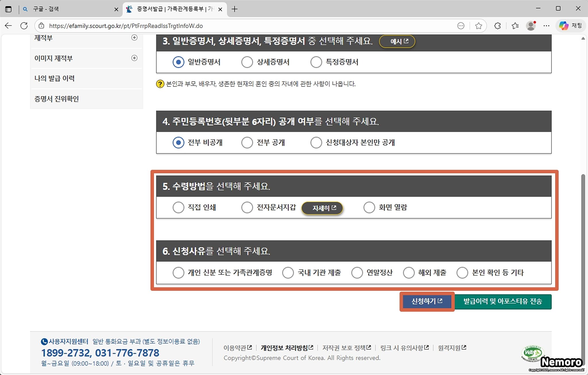This screenshot has width=588, height=375.
Task: Click 발급이력 및 아포스티유 전송 button
Action: [503, 301]
